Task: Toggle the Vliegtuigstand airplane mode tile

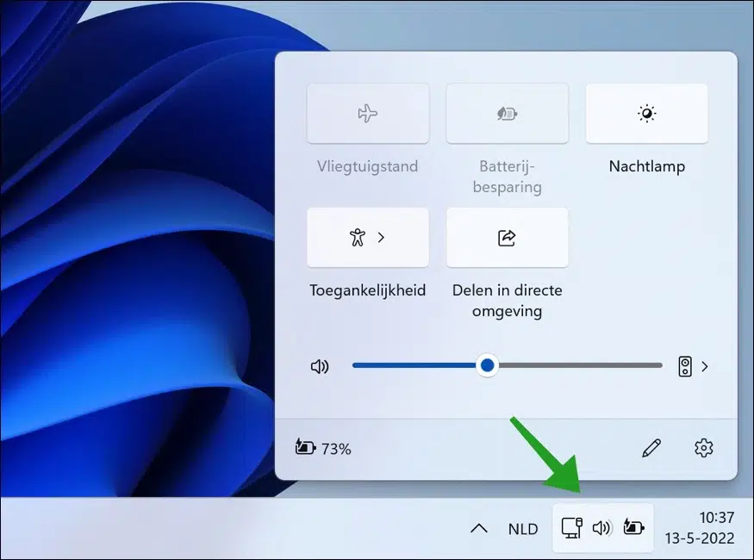Action: click(x=368, y=114)
